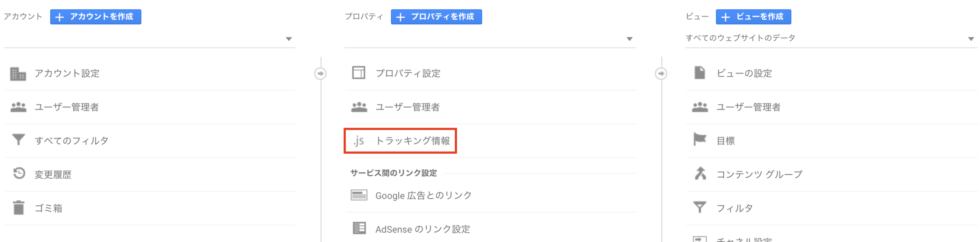Click the アカウント設定 building icon
The height and width of the screenshot is (242, 980).
click(18, 74)
